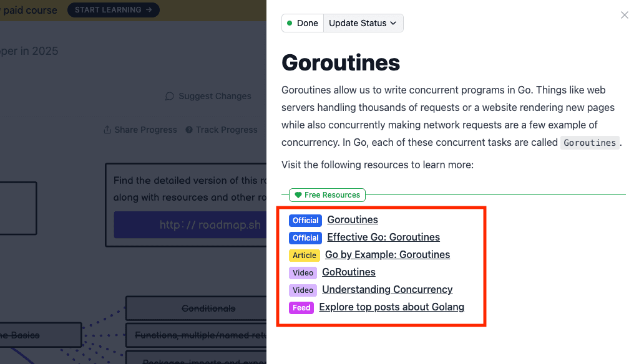This screenshot has width=639, height=364.
Task: Click the Start Learning button
Action: click(x=113, y=10)
